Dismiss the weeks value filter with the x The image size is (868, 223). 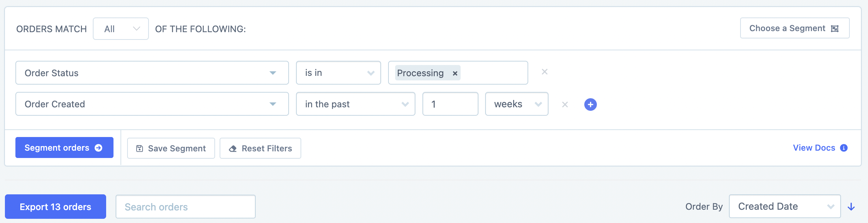[x=565, y=104]
